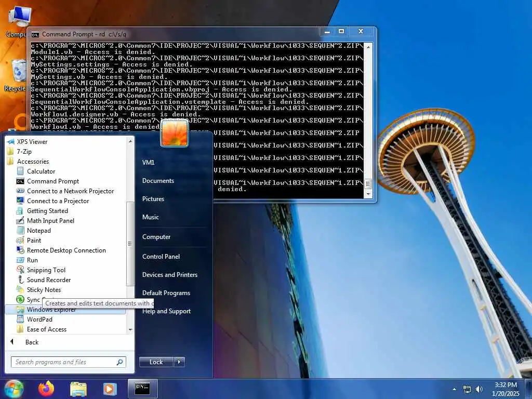Open the VM1 user folder
This screenshot has height=399, width=532.
(148, 162)
